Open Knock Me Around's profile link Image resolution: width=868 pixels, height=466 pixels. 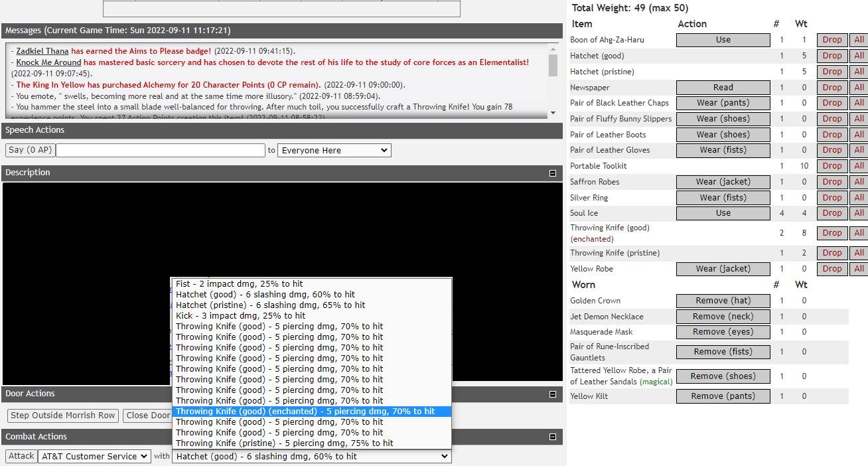48,62
